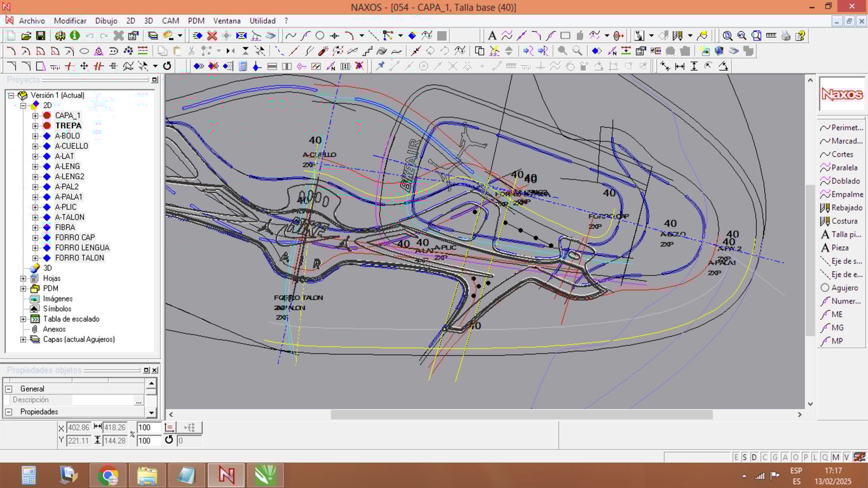Toggle the G indicator in status bar
868x488 pixels.
tap(775, 457)
